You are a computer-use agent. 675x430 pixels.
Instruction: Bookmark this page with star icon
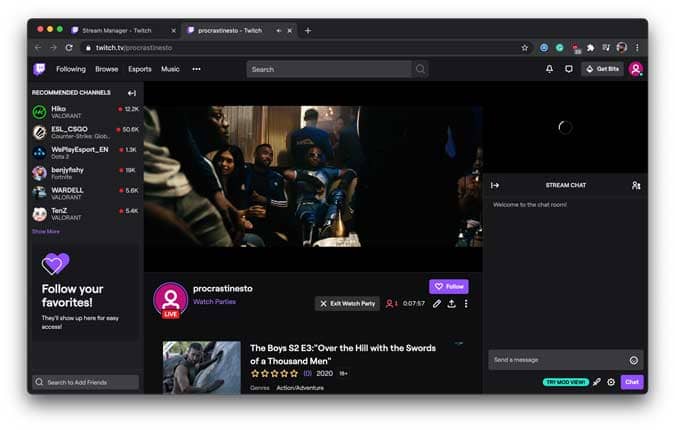524,47
